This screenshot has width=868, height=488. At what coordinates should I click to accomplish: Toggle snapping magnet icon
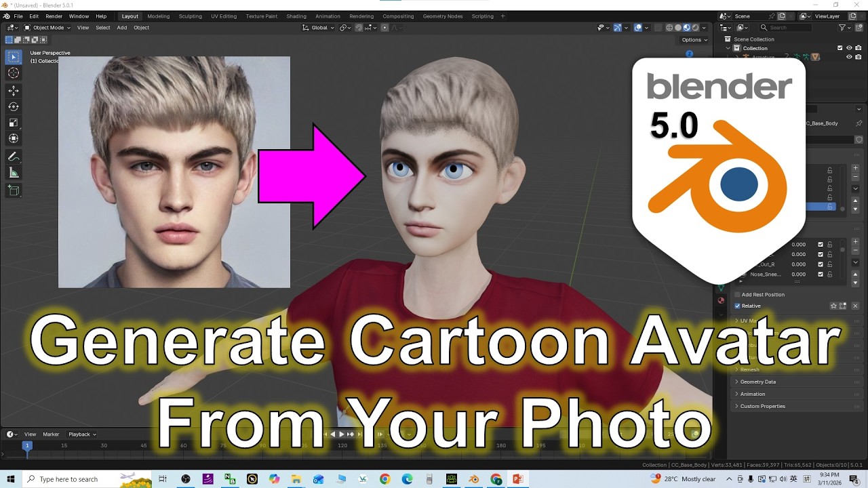click(359, 28)
